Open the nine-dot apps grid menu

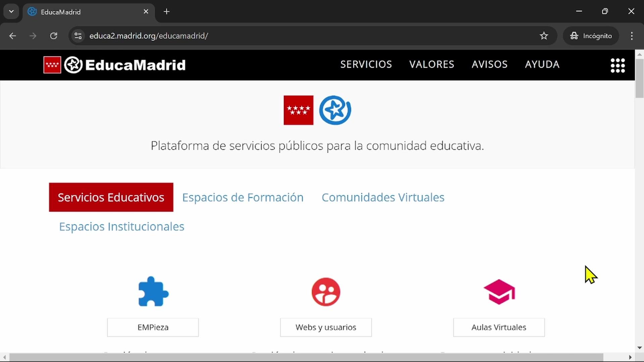pos(618,65)
